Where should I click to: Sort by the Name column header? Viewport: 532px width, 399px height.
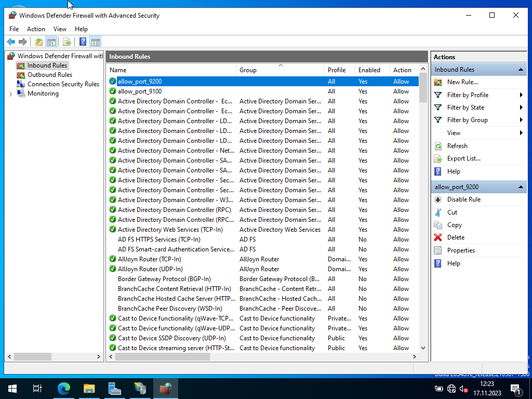(171, 70)
